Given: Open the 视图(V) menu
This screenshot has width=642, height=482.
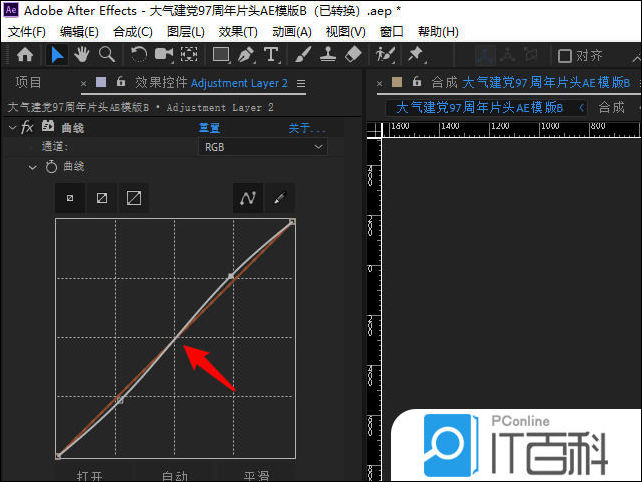Looking at the screenshot, I should (x=346, y=32).
